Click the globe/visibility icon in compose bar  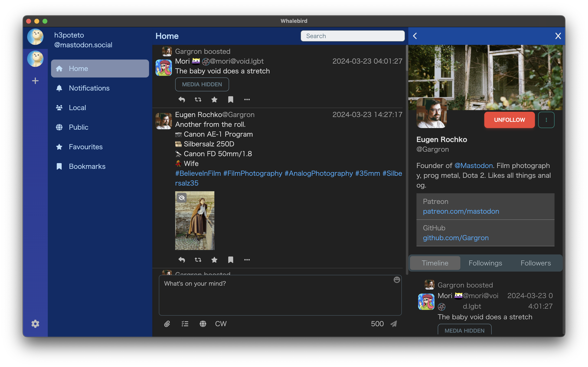203,323
